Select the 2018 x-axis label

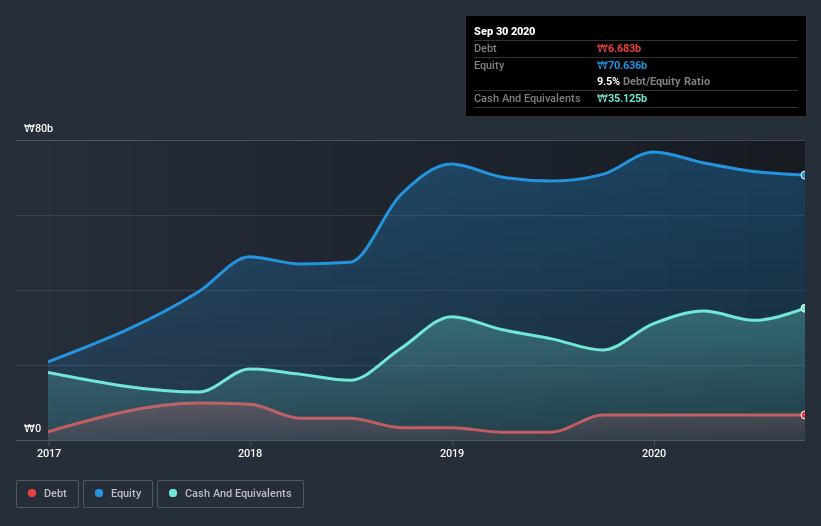coord(250,453)
